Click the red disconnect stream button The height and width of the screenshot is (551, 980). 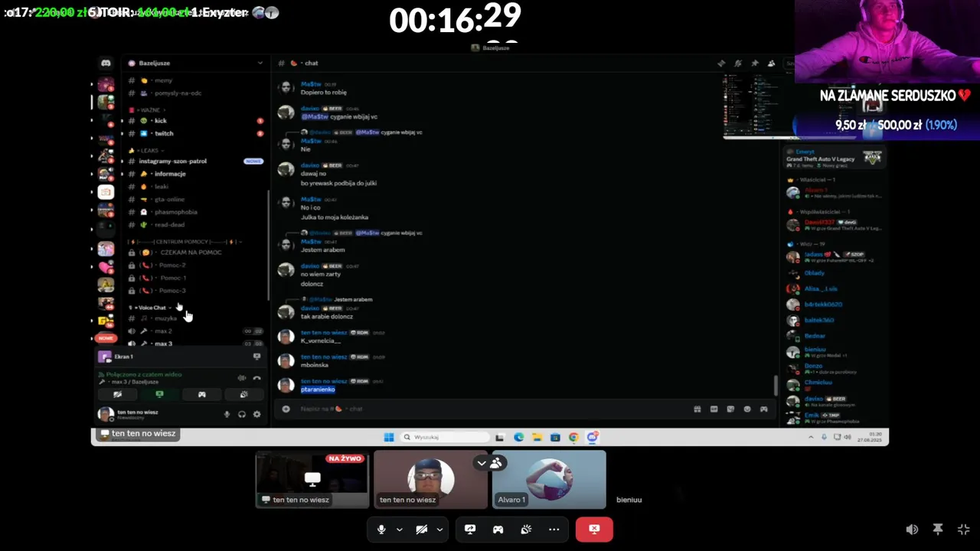pos(594,529)
